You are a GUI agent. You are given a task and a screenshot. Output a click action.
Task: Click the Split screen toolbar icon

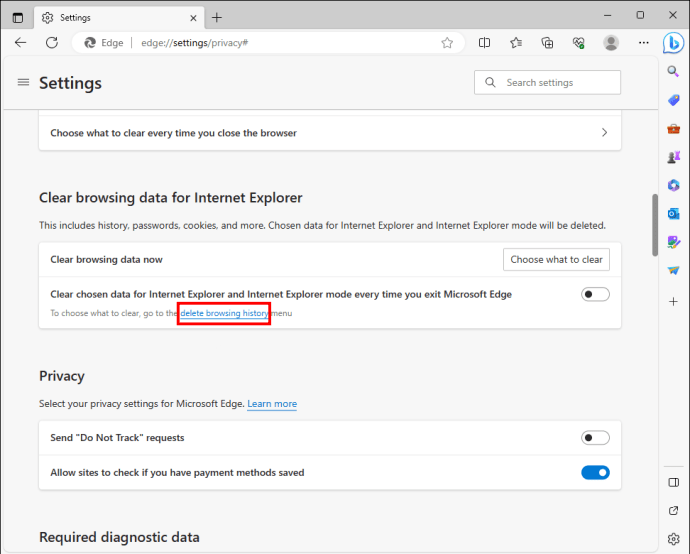484,43
